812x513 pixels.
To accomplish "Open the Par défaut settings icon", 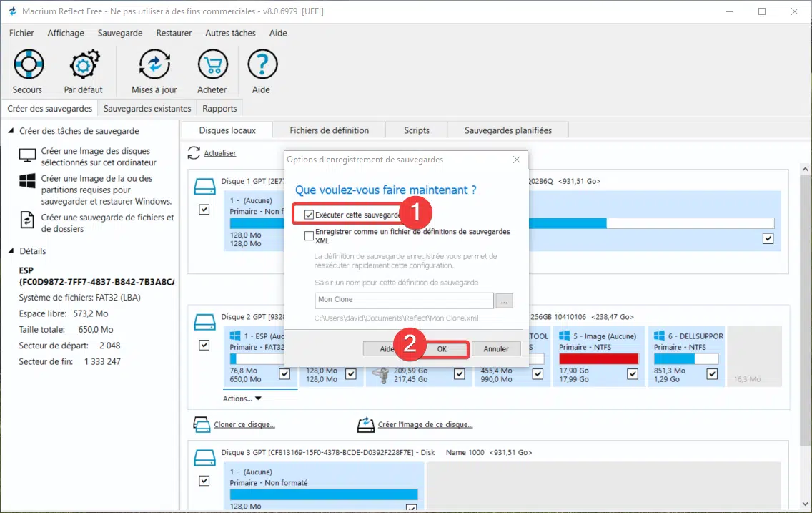I will pyautogui.click(x=84, y=64).
